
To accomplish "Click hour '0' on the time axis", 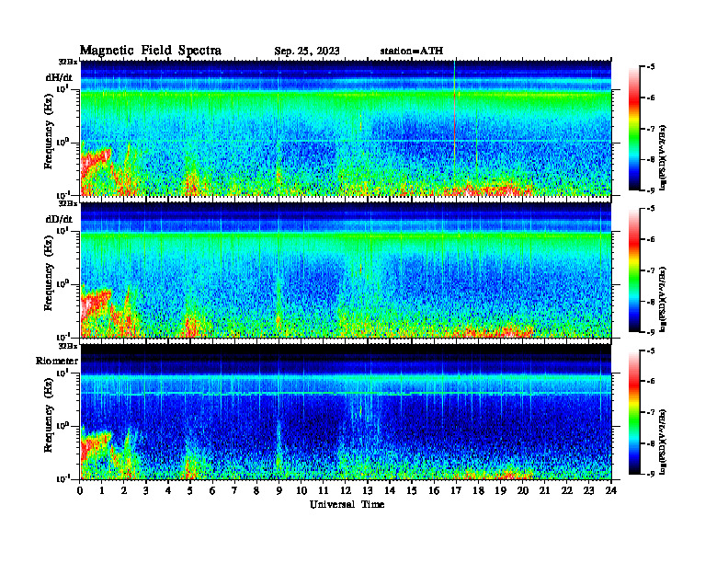I will click(x=80, y=490).
